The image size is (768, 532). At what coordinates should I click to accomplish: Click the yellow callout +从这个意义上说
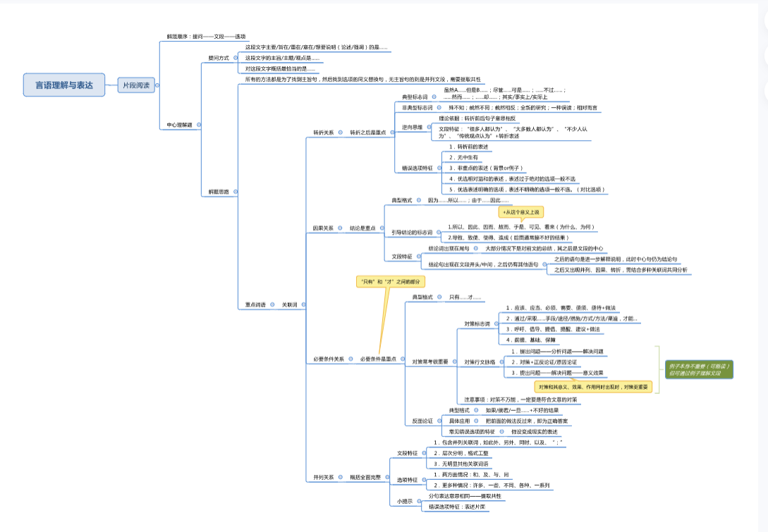521,212
